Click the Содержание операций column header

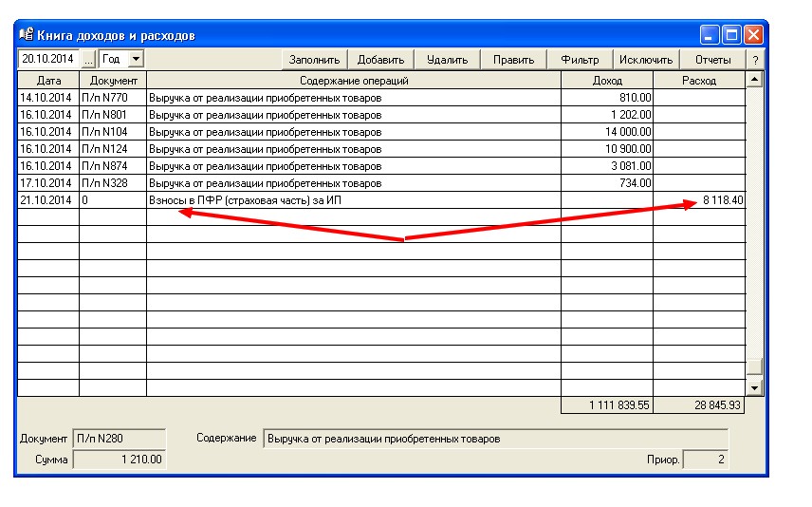(354, 81)
